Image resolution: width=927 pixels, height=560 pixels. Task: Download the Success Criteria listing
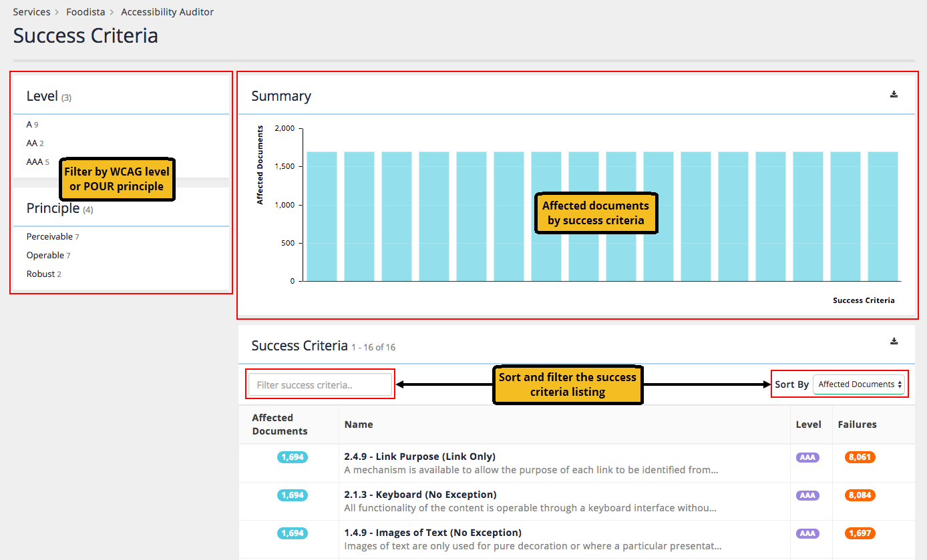click(x=894, y=341)
